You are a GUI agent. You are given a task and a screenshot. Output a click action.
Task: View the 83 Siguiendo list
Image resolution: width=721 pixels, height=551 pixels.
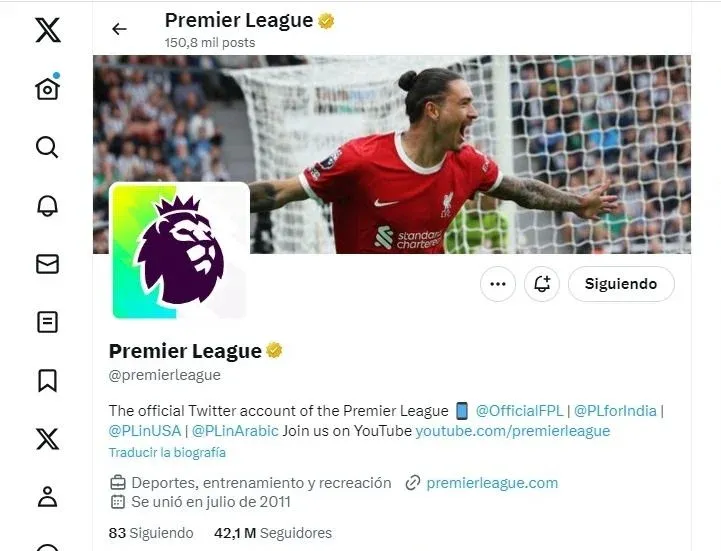pos(151,533)
